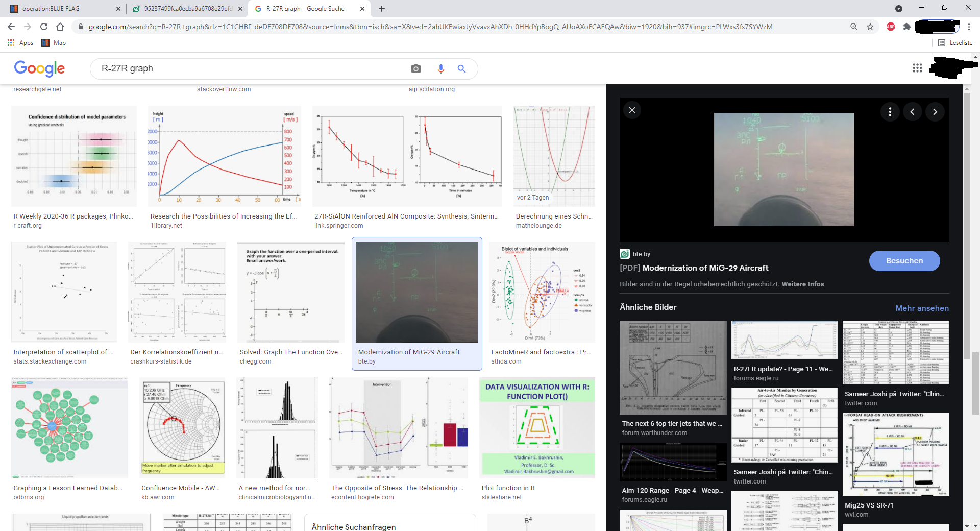Open a new browser tab
The height and width of the screenshot is (531, 980).
[382, 9]
